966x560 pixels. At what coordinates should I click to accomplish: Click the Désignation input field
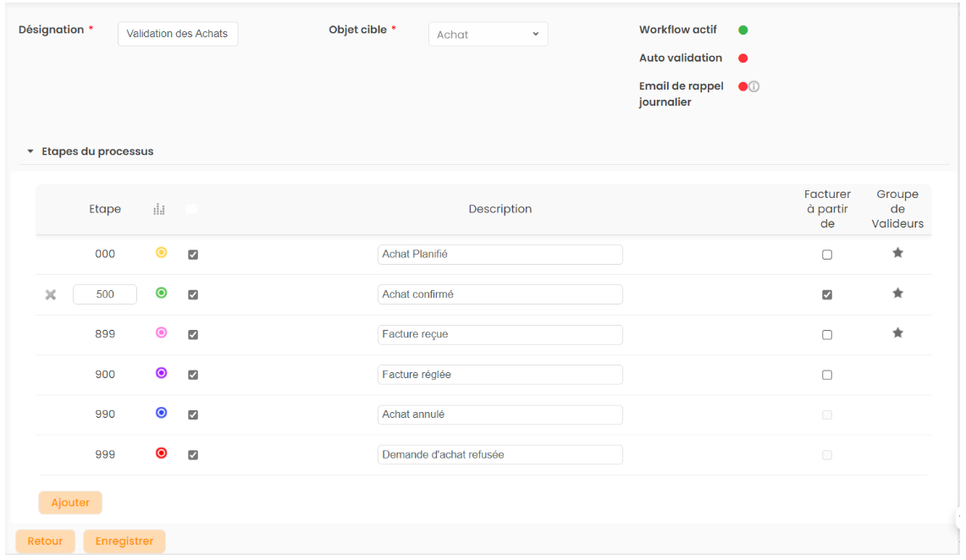(177, 34)
